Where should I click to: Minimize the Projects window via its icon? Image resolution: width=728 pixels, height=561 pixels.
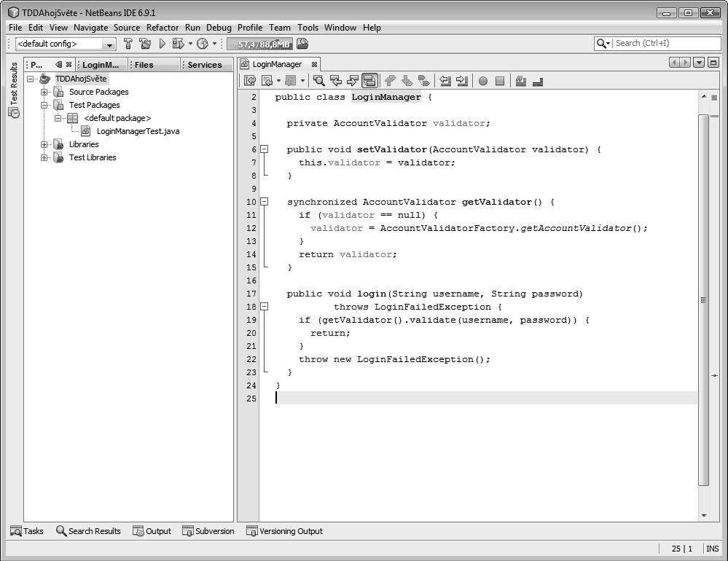(x=58, y=65)
